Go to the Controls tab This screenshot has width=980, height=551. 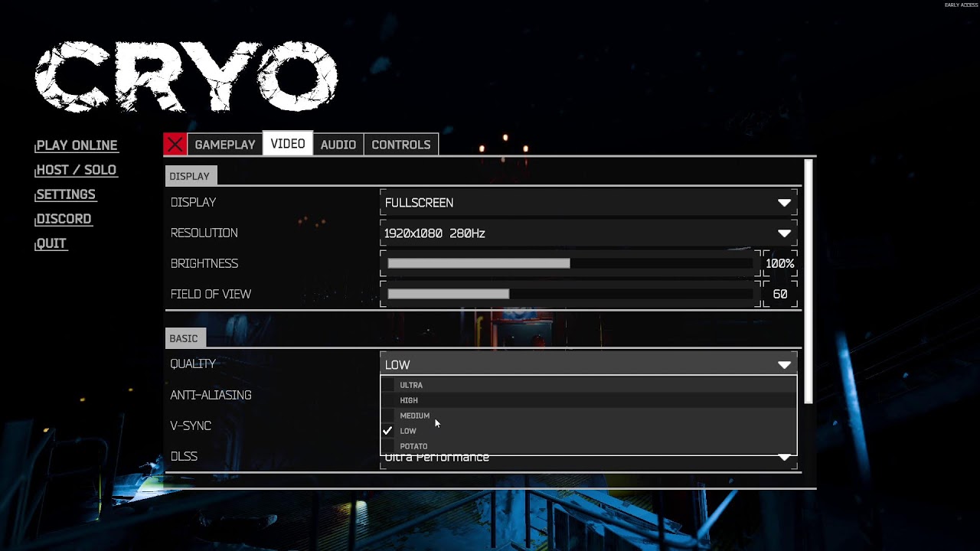[x=400, y=144]
